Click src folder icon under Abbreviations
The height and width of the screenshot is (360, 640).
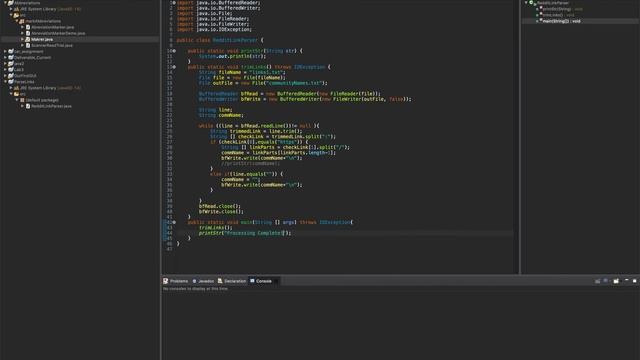16,15
